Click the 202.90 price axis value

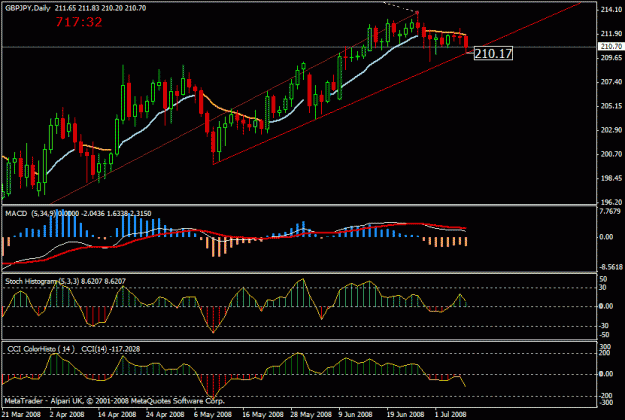click(611, 130)
